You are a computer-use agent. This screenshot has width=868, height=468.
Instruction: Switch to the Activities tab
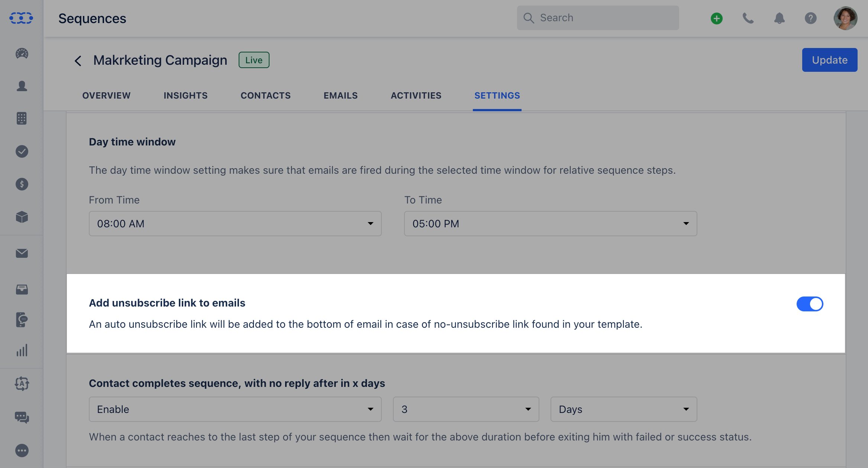click(x=416, y=96)
